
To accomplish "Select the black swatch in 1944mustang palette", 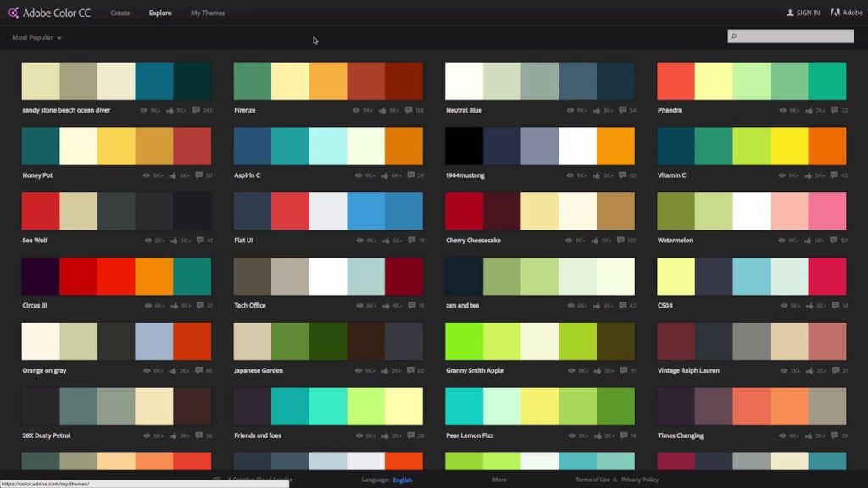I will coord(464,146).
